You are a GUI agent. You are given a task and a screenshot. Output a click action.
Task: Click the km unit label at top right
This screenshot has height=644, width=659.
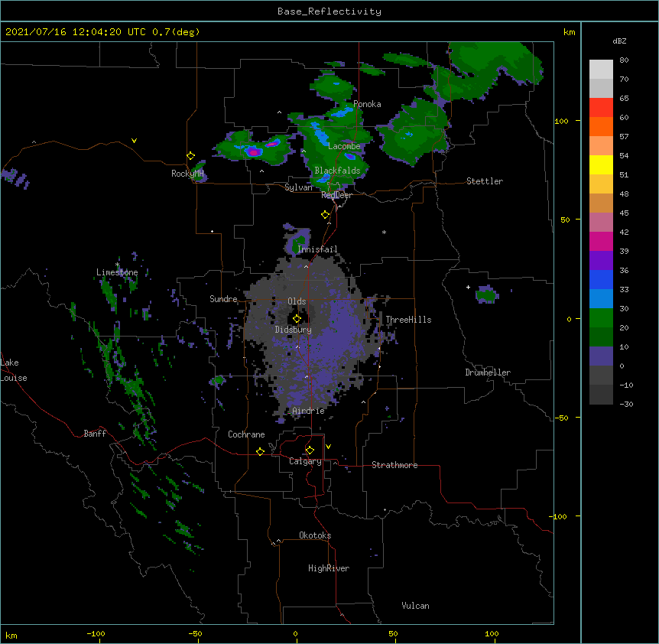[569, 32]
